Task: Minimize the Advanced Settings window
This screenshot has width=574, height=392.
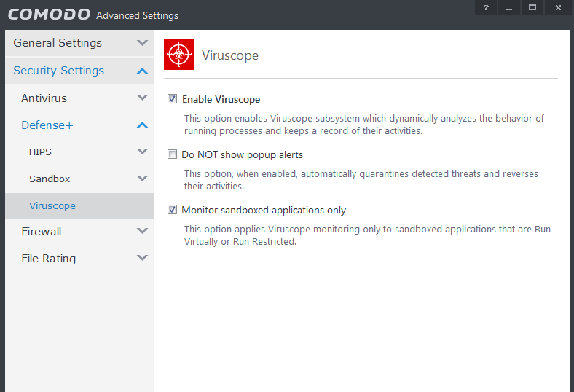Action: [x=509, y=7]
